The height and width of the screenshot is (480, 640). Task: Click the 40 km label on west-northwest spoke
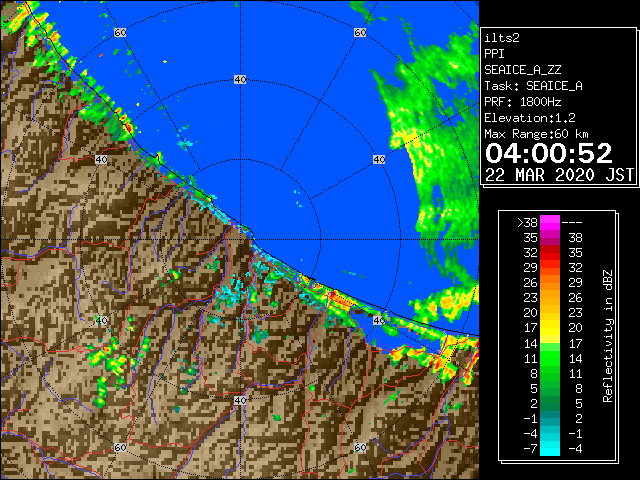coord(101,159)
